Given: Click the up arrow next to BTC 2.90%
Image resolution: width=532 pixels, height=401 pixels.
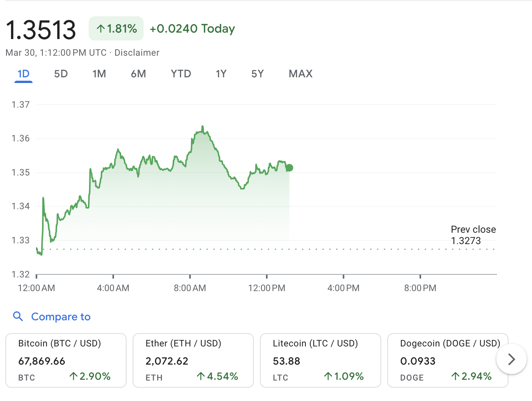Looking at the screenshot, I should pos(74,376).
